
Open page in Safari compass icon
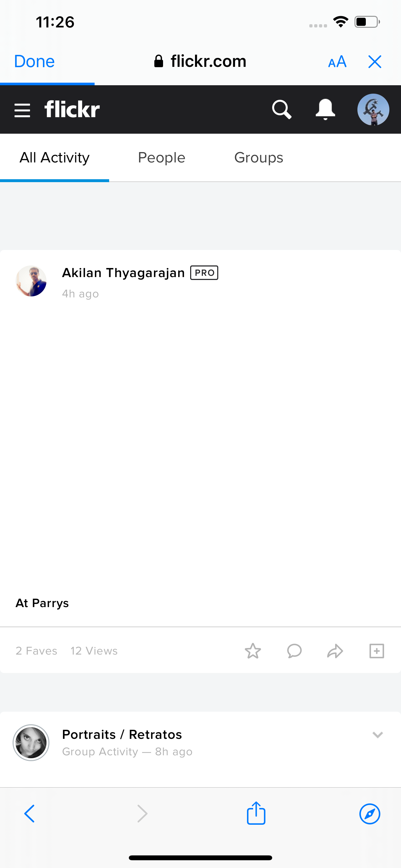pyautogui.click(x=370, y=814)
